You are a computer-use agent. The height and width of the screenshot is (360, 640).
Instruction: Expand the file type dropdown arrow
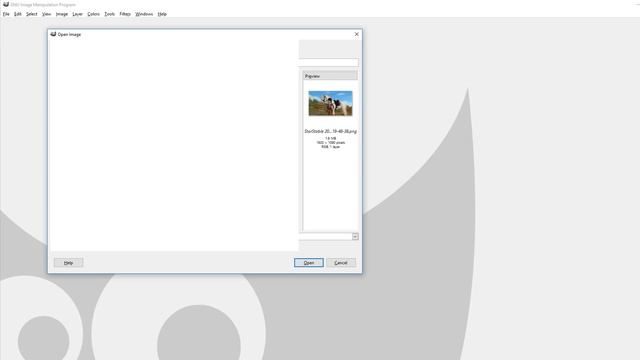355,236
